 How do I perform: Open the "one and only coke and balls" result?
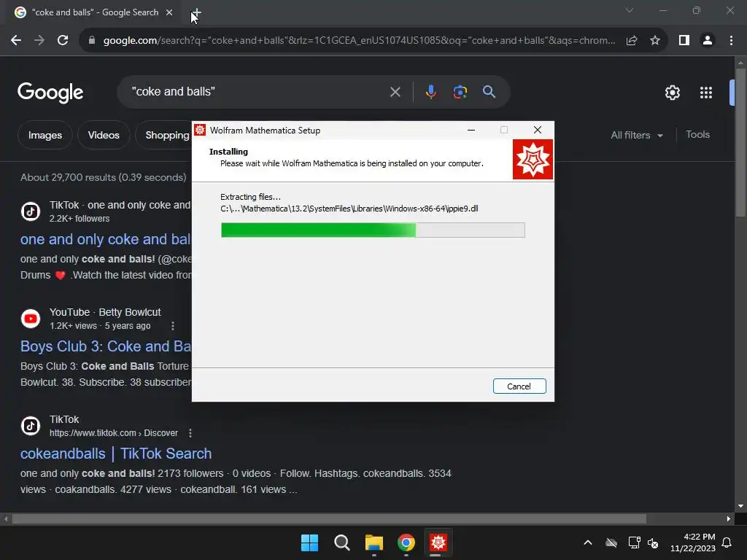pos(106,239)
